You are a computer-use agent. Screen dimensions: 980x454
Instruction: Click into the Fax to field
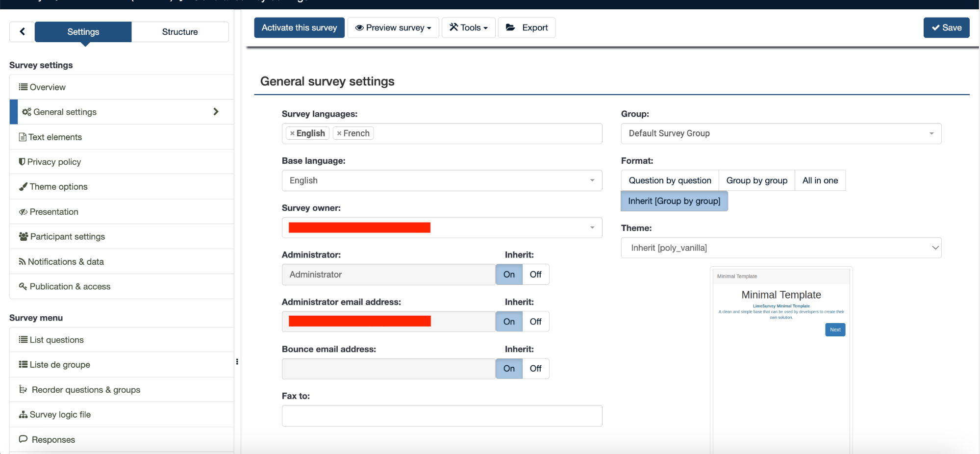click(441, 416)
